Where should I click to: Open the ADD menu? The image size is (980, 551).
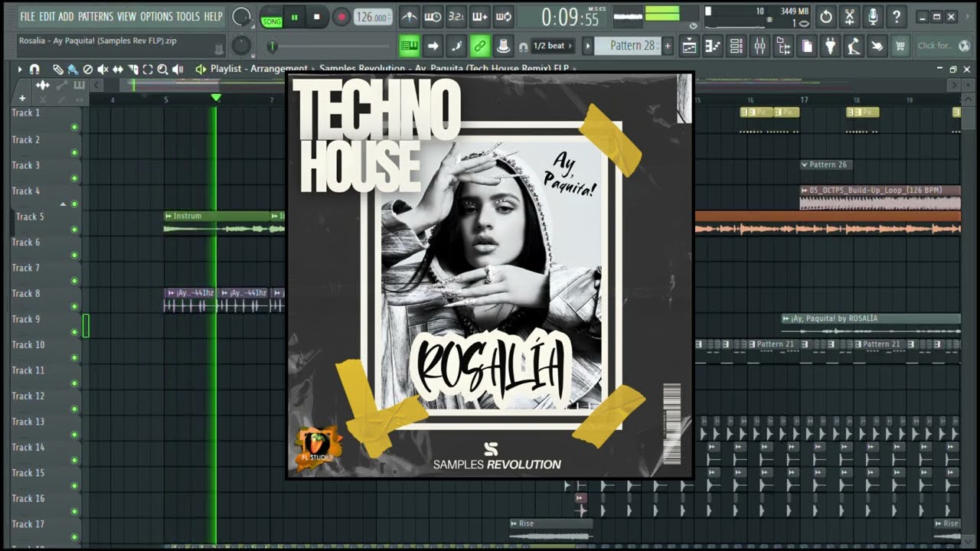pyautogui.click(x=67, y=16)
